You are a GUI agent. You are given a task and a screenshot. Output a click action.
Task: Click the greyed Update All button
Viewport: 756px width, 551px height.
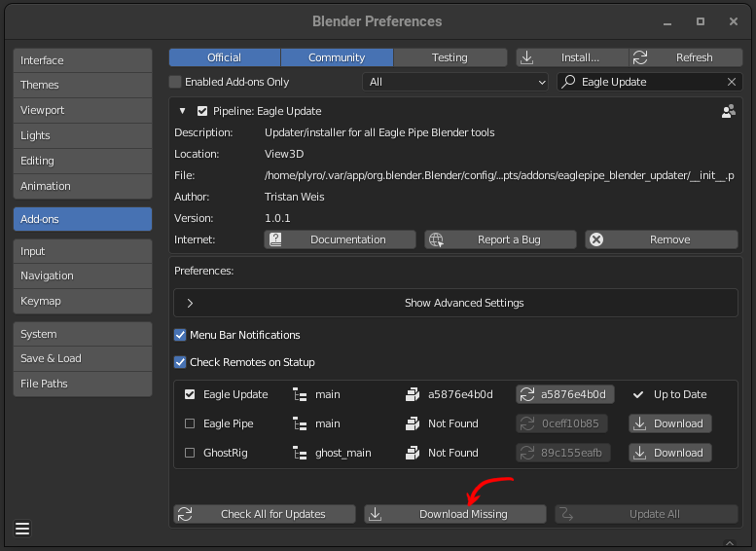[646, 514]
